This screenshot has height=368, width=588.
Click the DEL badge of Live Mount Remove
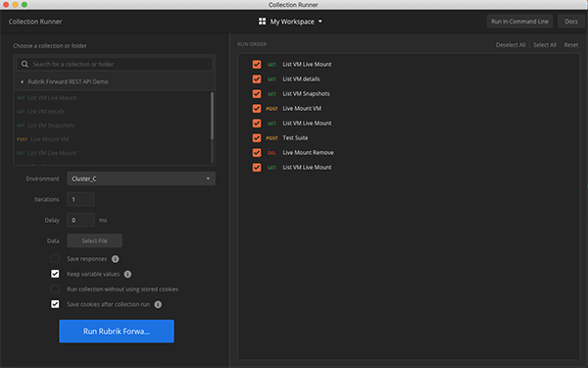271,153
